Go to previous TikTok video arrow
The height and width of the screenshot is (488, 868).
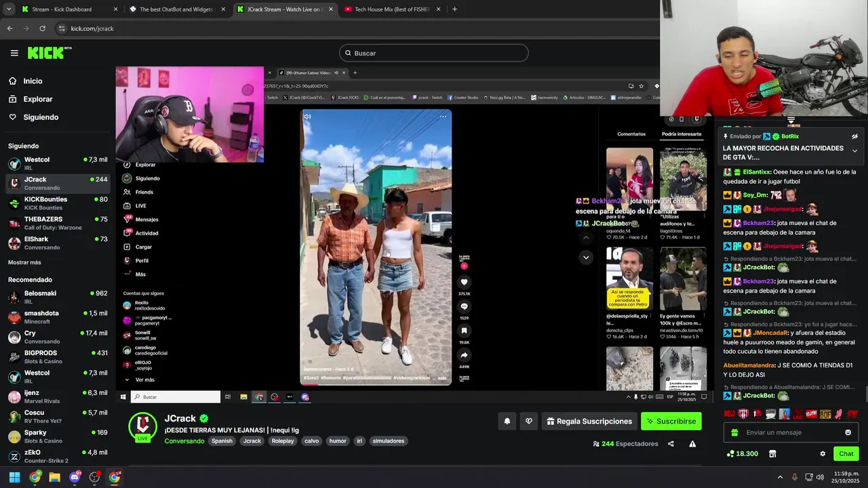pos(586,237)
